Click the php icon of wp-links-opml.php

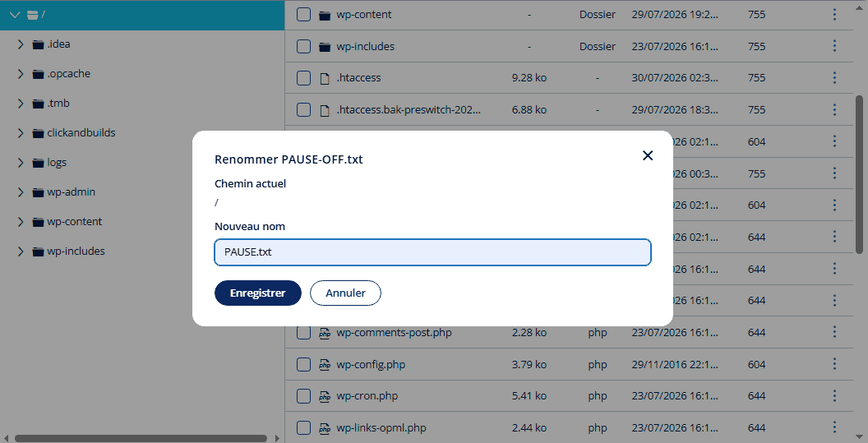(325, 428)
